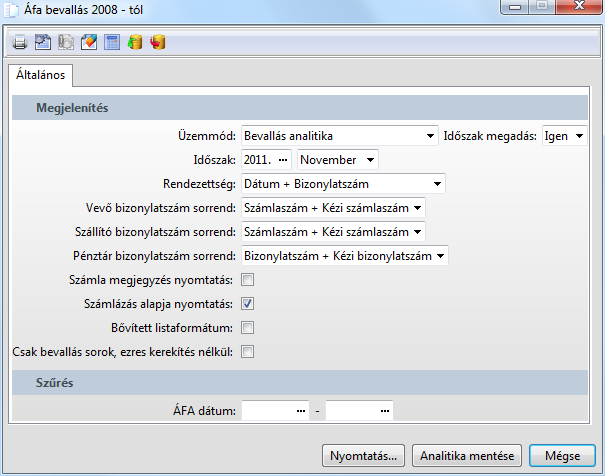
Task: Click the Áfa bevallás 2008 - tól title
Action: pos(83,9)
